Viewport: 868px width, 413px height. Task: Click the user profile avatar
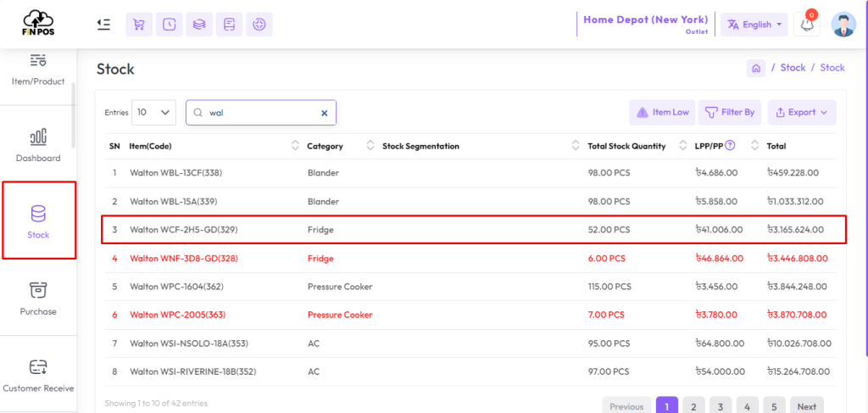[x=843, y=25]
